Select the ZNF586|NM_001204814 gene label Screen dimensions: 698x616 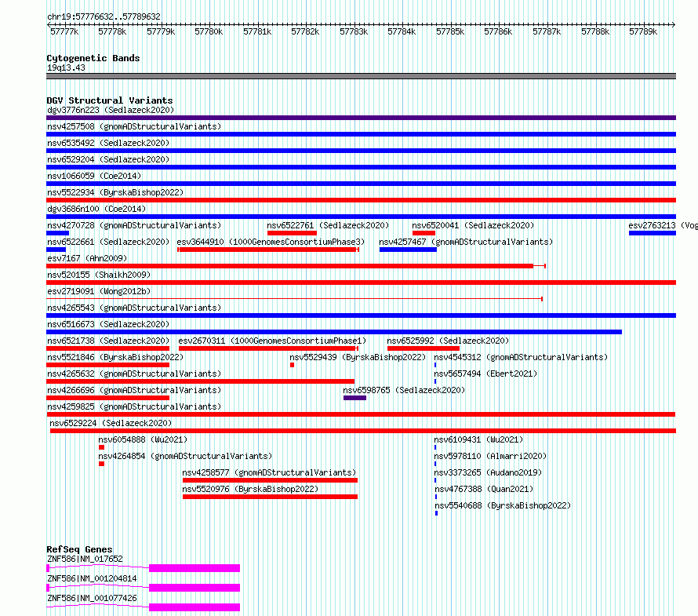point(92,578)
